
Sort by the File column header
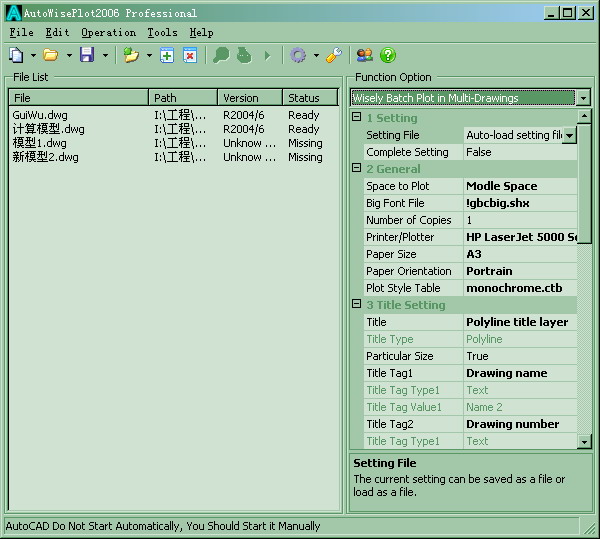coord(78,98)
